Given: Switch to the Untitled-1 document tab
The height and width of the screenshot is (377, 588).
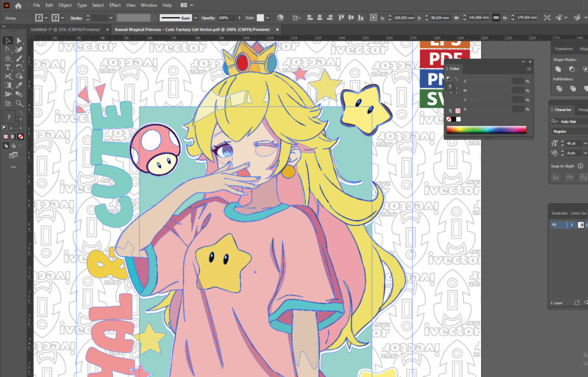Looking at the screenshot, I should [x=65, y=29].
